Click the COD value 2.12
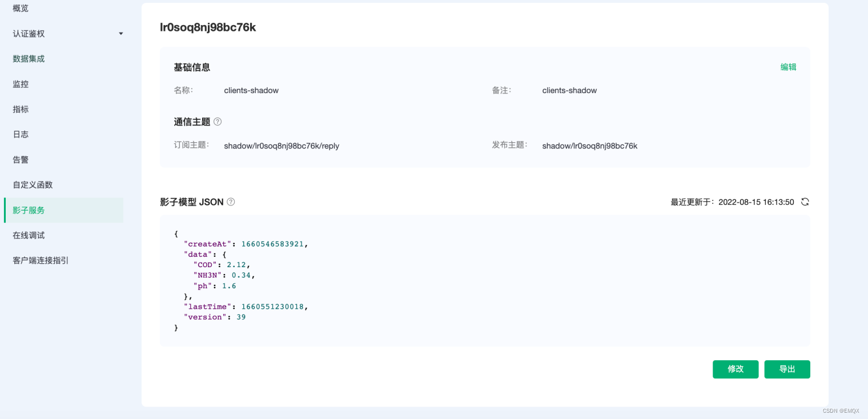This screenshot has width=868, height=419. tap(236, 265)
